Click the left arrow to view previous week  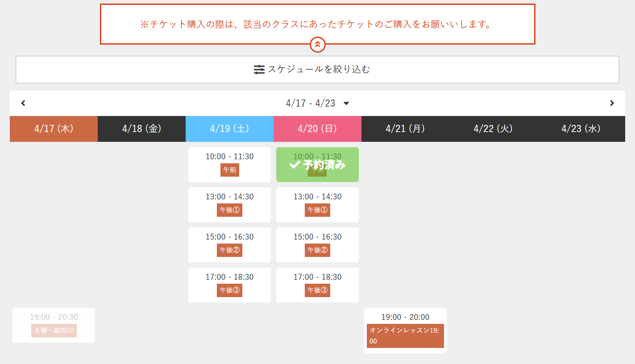(x=23, y=103)
